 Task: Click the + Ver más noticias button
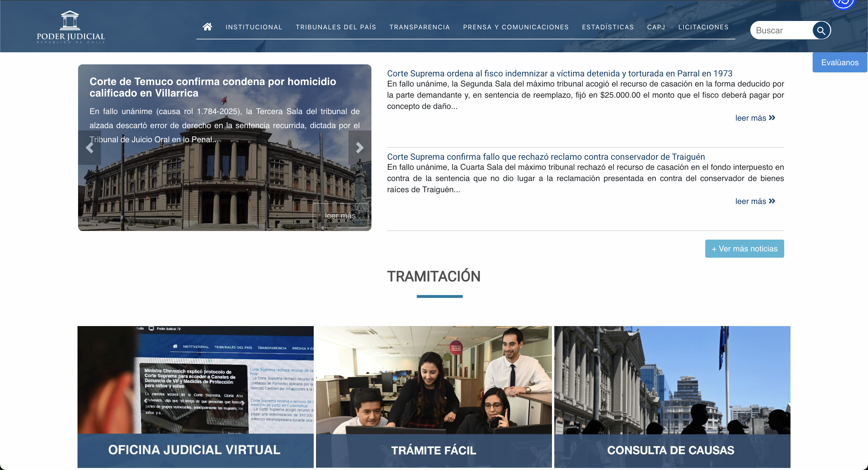point(744,249)
